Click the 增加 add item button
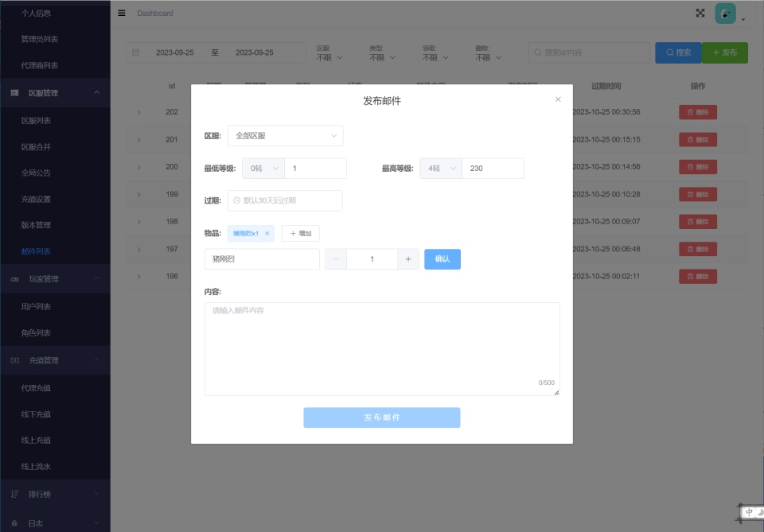The height and width of the screenshot is (532, 764). (300, 234)
